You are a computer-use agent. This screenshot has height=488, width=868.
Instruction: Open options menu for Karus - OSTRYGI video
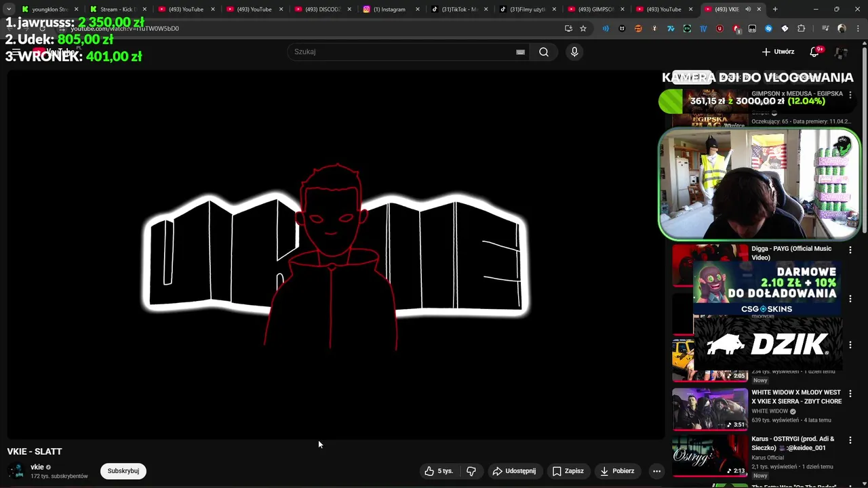(x=850, y=441)
